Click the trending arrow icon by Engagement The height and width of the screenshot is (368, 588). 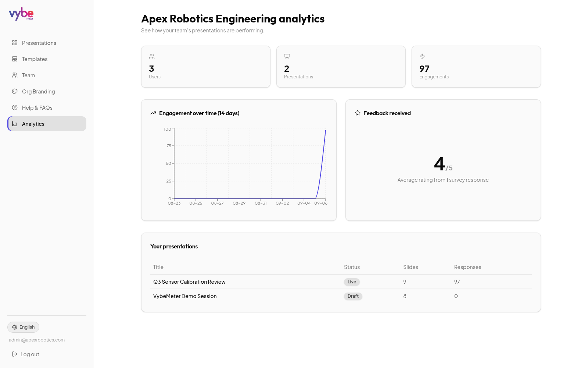[153, 113]
